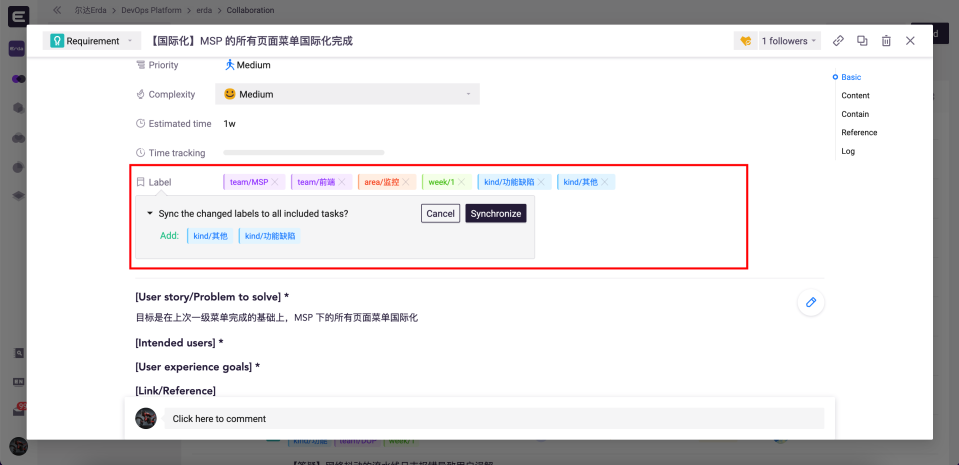Open 尔达Erda breadcrumb link
The image size is (959, 465).
(93, 10)
